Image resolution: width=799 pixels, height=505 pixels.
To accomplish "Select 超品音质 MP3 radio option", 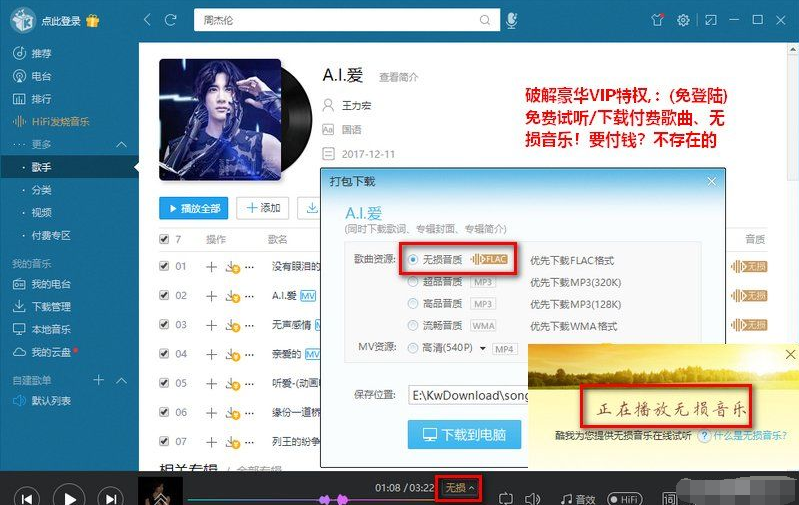I will tap(413, 281).
